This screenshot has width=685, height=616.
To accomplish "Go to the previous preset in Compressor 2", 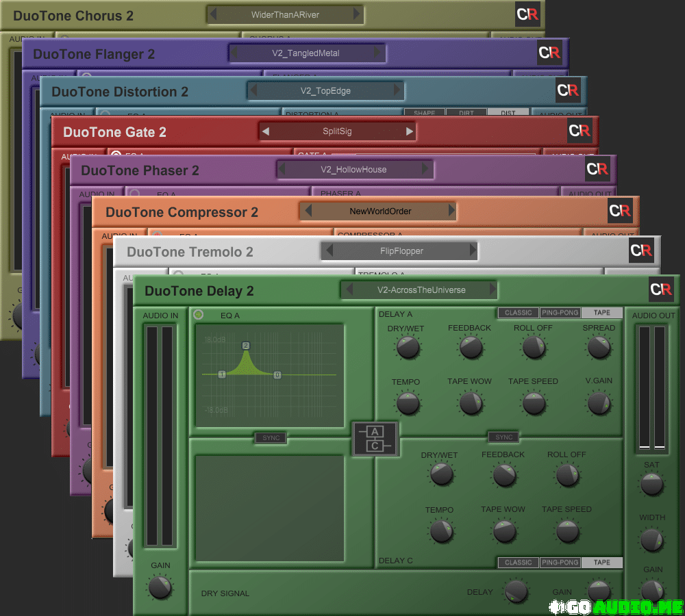I will [308, 210].
